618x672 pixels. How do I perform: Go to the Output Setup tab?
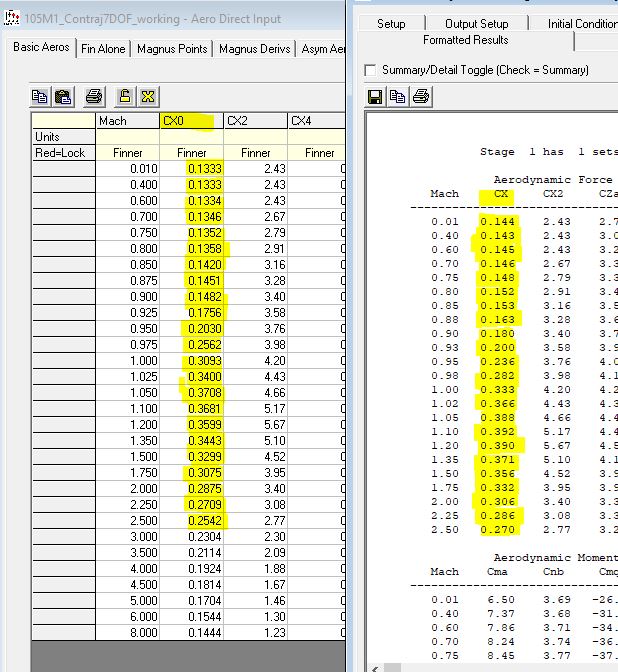click(x=476, y=24)
